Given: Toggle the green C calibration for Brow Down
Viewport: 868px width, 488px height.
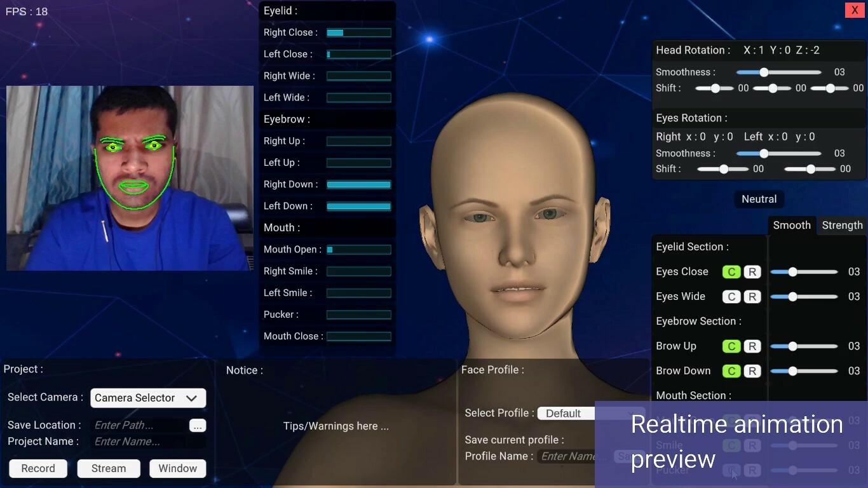Looking at the screenshot, I should (731, 371).
